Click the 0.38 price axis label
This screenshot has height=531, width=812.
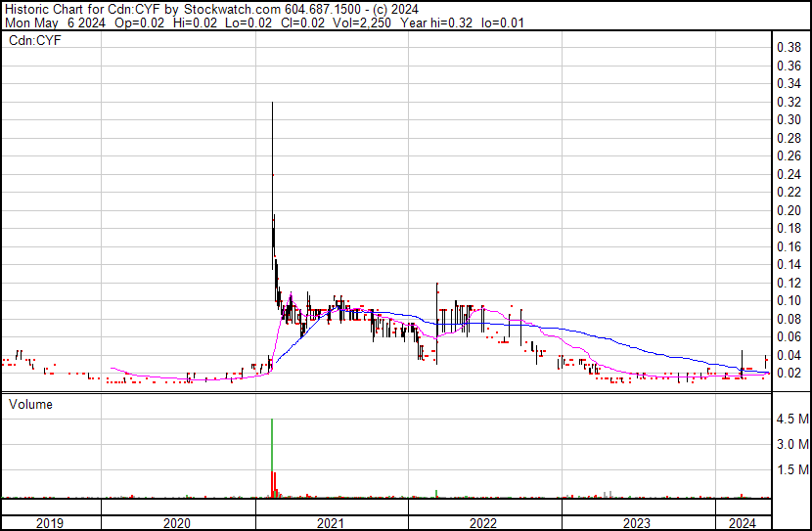click(x=789, y=48)
